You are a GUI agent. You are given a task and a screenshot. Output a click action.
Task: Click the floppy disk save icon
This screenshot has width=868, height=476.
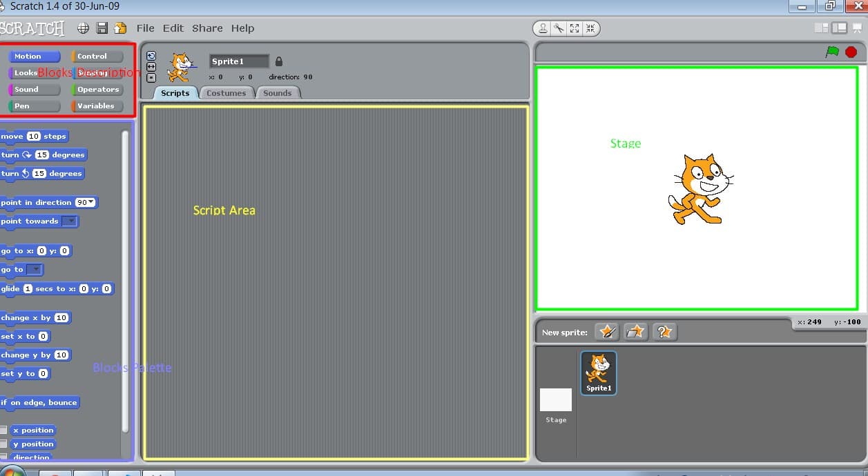pyautogui.click(x=102, y=28)
